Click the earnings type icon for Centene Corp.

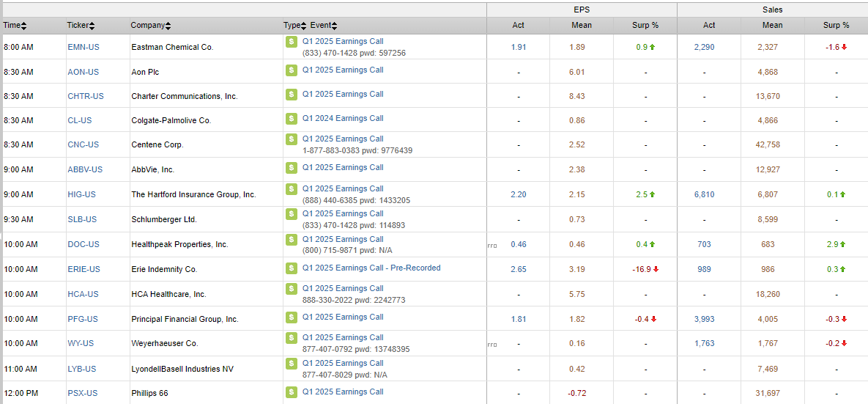(292, 139)
